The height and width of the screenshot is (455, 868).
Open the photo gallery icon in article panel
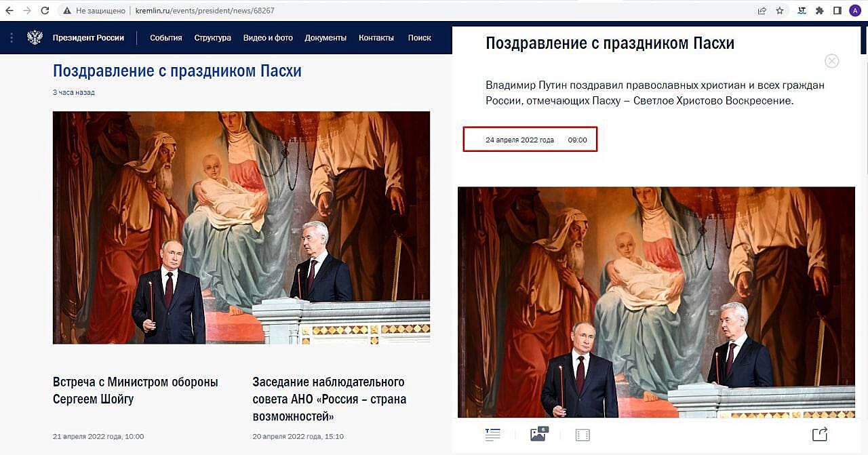[538, 434]
